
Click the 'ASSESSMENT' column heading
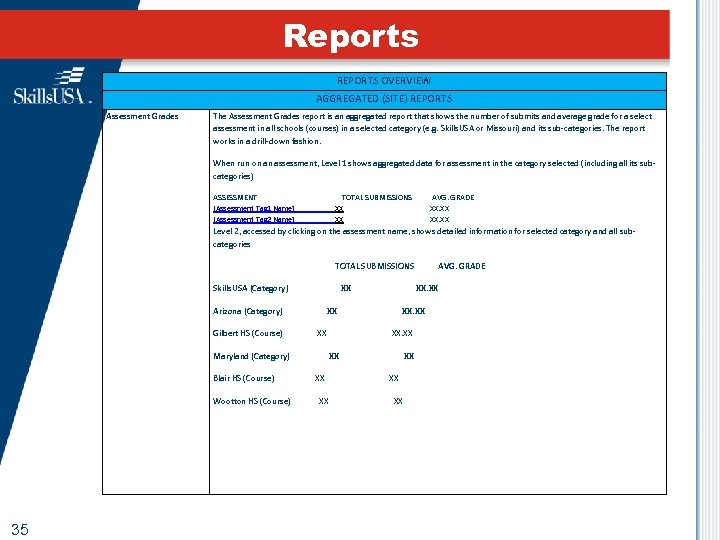point(235,197)
